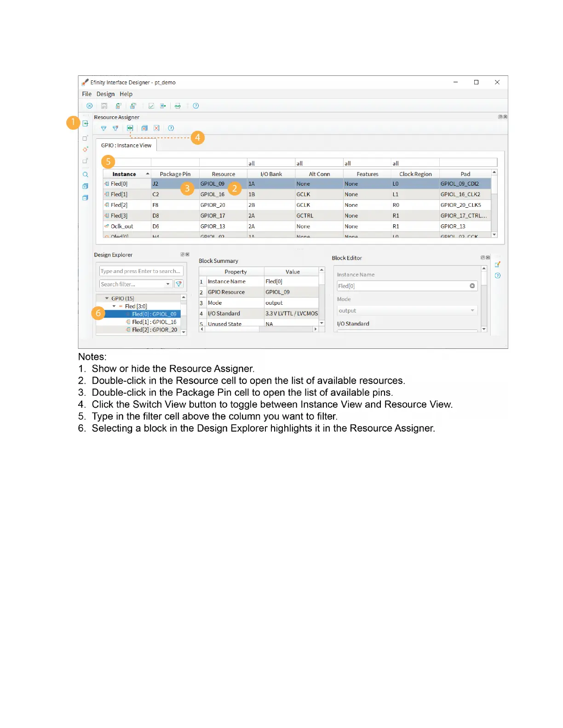This screenshot has height=728, width=563.
Task: Collapse the Fled [3:0] bus node
Action: tap(114, 306)
